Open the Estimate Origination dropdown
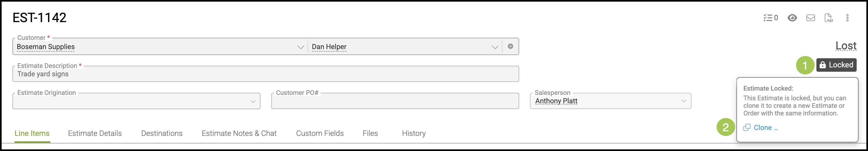 (136, 101)
